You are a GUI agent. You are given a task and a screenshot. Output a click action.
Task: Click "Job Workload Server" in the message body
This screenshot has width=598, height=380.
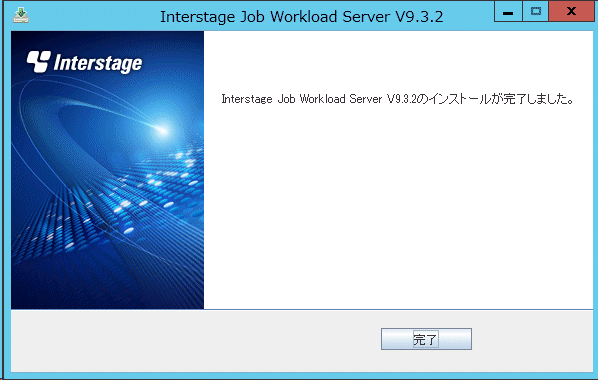[x=330, y=99]
